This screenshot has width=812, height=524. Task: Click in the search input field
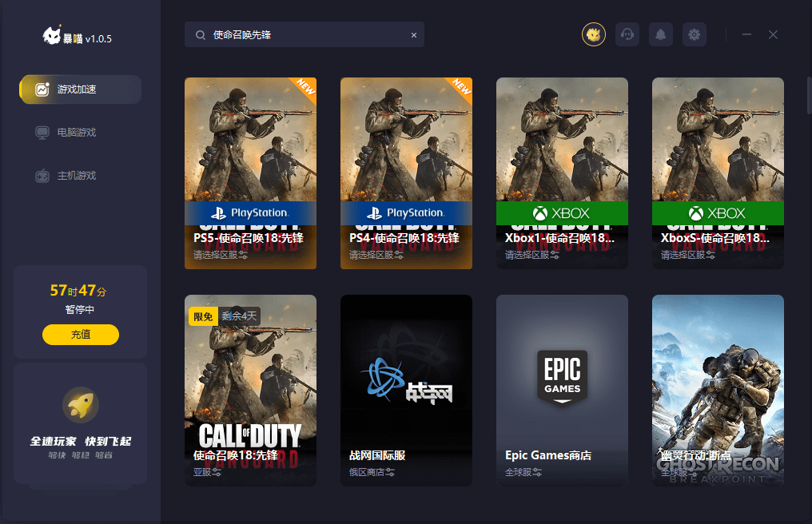308,35
